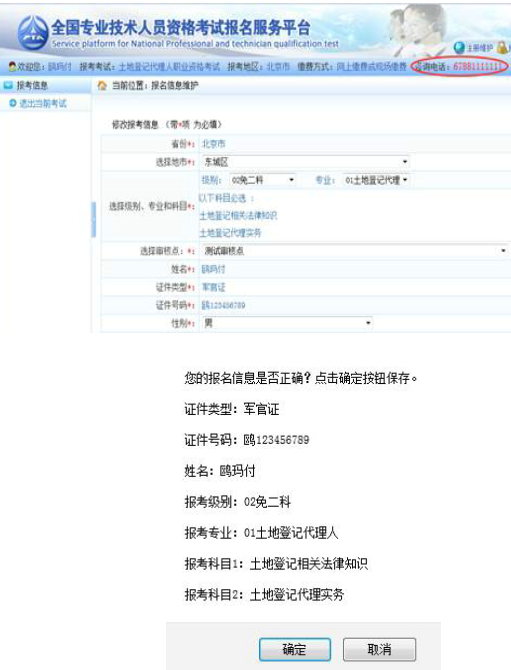Click 退出当前考试 in the sidebar
Screen dimensions: 511x670
coord(43,103)
